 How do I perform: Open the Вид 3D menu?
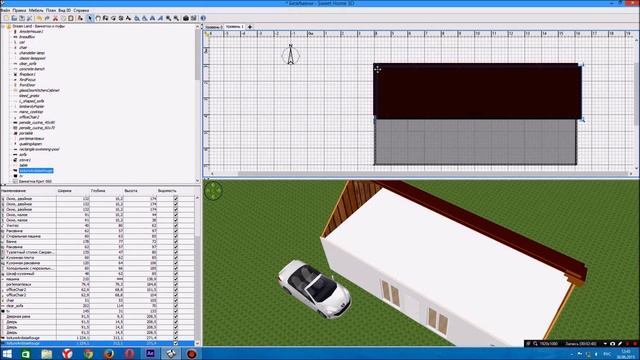click(64, 10)
